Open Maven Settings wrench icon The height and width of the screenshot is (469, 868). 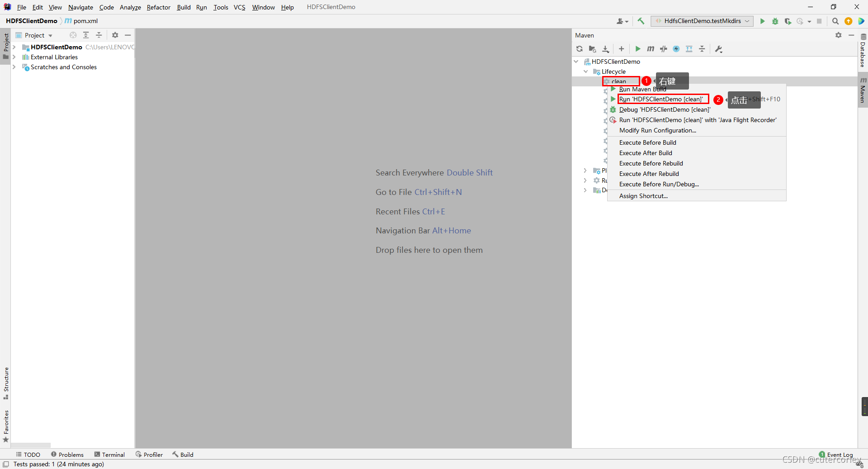tap(719, 49)
